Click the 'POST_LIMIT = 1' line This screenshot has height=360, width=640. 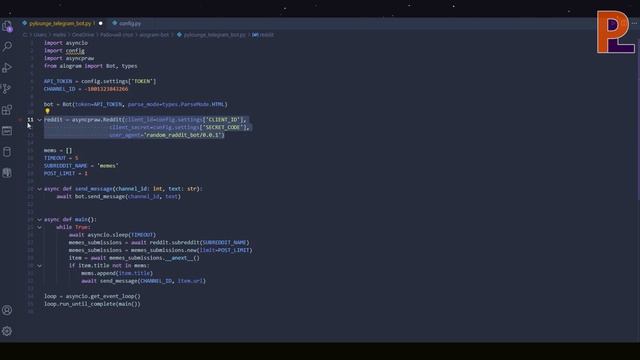coord(66,173)
